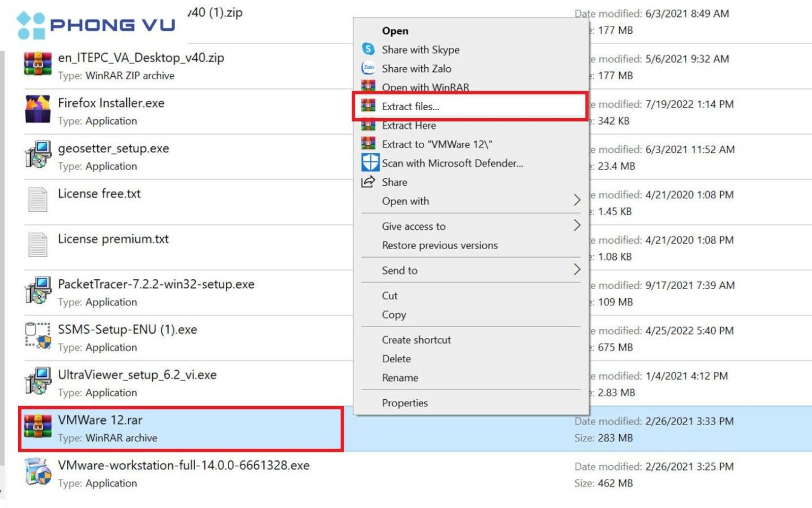Select the Firefox Installer.exe icon
The width and height of the screenshot is (812, 508).
(x=37, y=109)
